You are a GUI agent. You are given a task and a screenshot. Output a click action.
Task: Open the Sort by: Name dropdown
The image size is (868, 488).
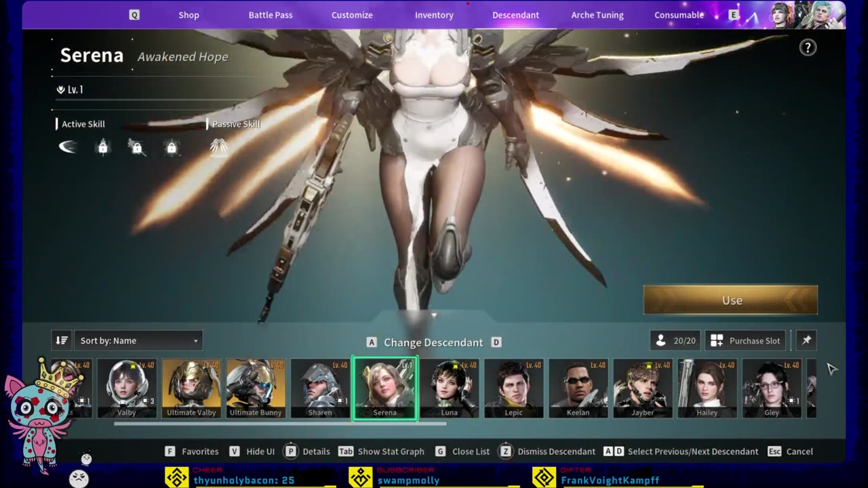138,340
